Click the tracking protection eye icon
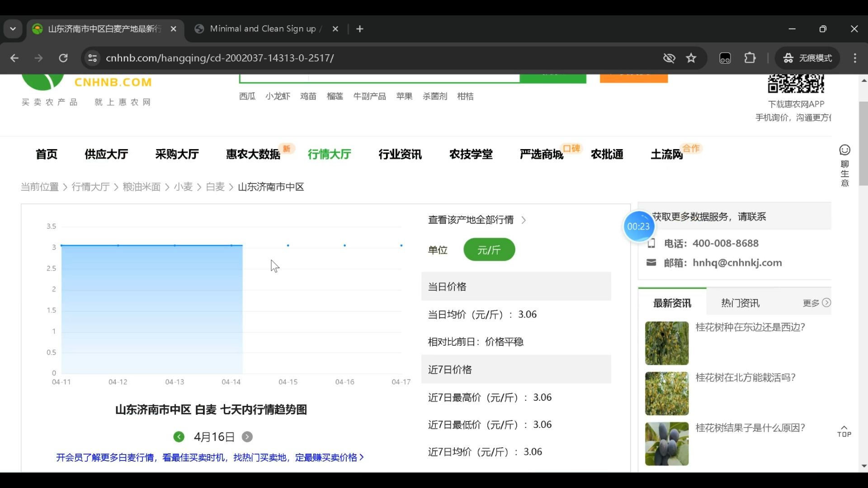 pos(669,58)
